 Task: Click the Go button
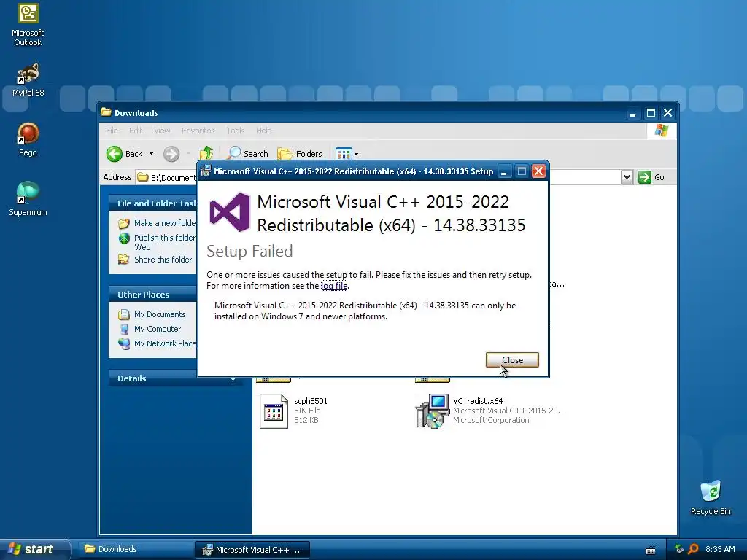click(651, 177)
